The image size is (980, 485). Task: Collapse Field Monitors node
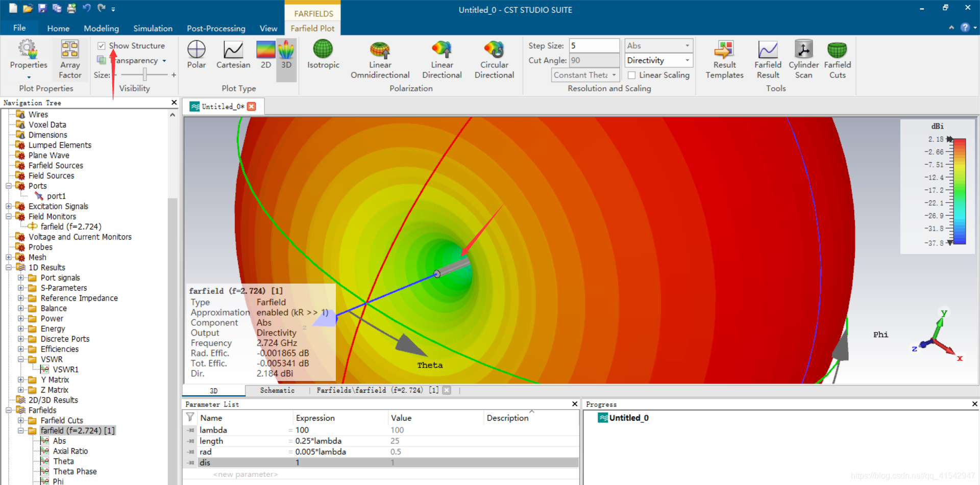[x=9, y=216]
